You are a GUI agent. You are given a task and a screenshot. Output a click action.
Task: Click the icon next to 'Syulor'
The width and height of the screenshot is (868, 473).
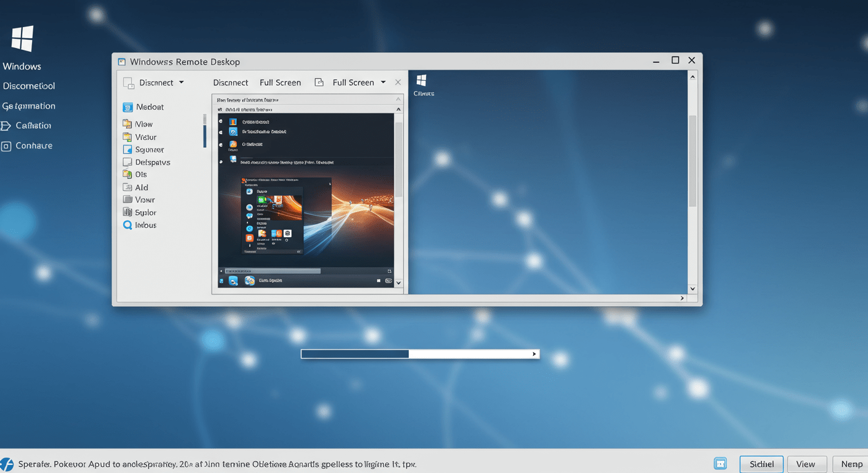(127, 212)
